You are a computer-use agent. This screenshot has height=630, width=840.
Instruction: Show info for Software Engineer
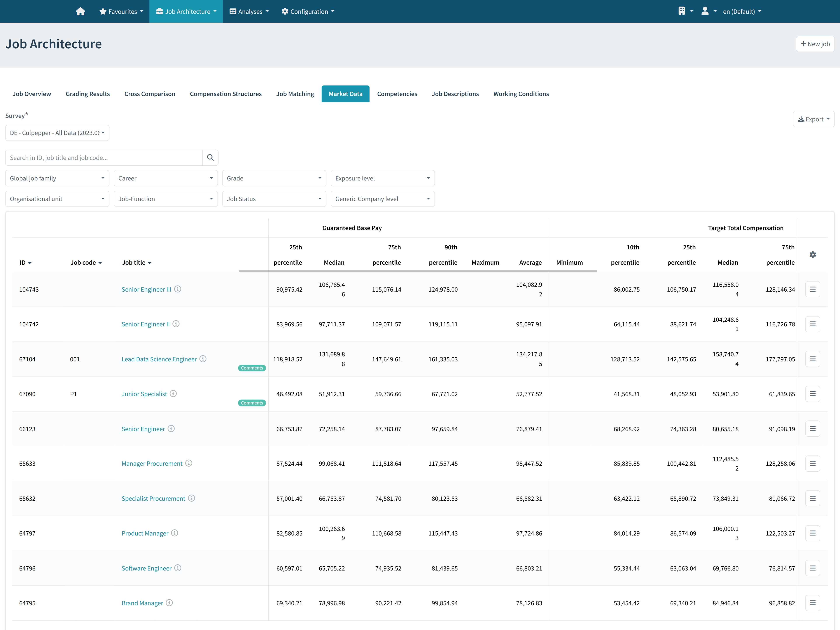(178, 568)
